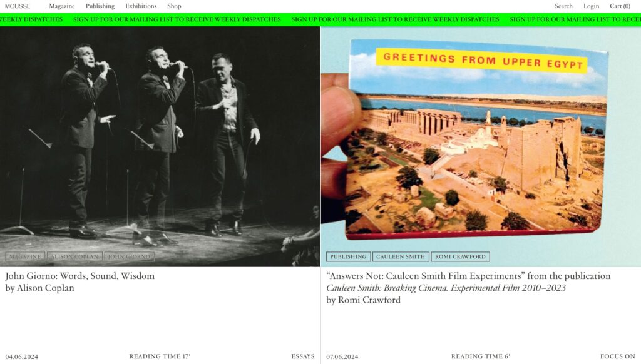This screenshot has height=364, width=641.
Task: Open the Cart (0) link
Action: pos(620,6)
